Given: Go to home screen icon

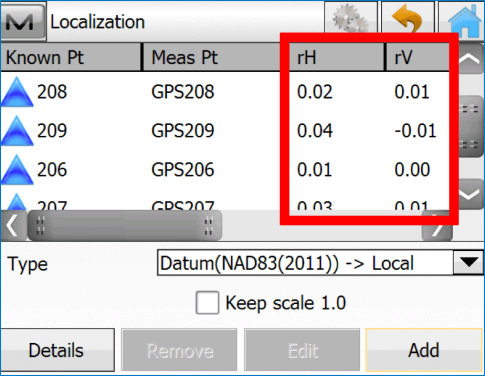Looking at the screenshot, I should coord(464,20).
